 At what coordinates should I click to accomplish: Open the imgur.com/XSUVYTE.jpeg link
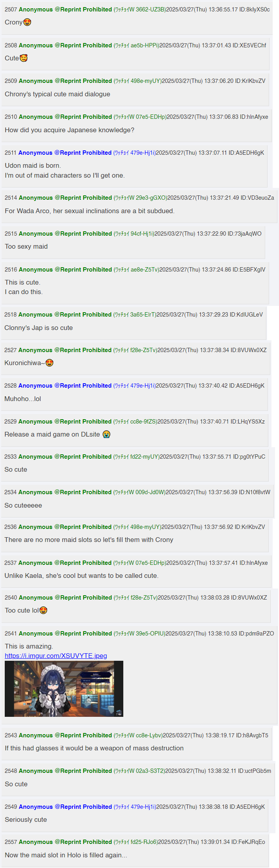point(56,656)
